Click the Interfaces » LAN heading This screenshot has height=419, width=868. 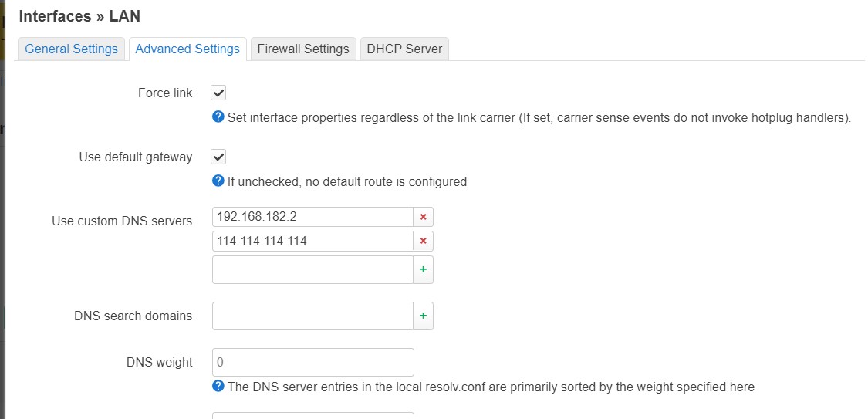click(79, 15)
